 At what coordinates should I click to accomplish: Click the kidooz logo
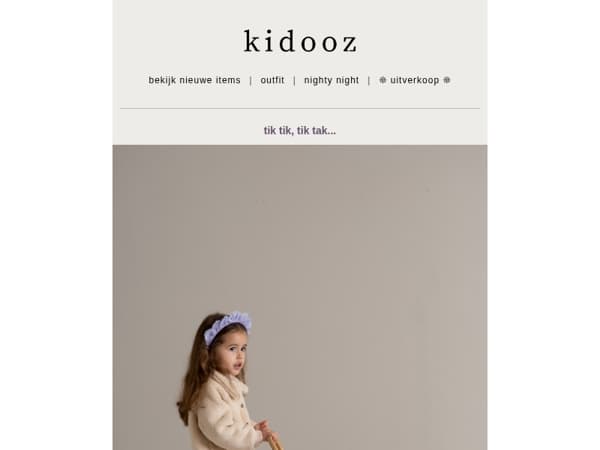coord(300,41)
